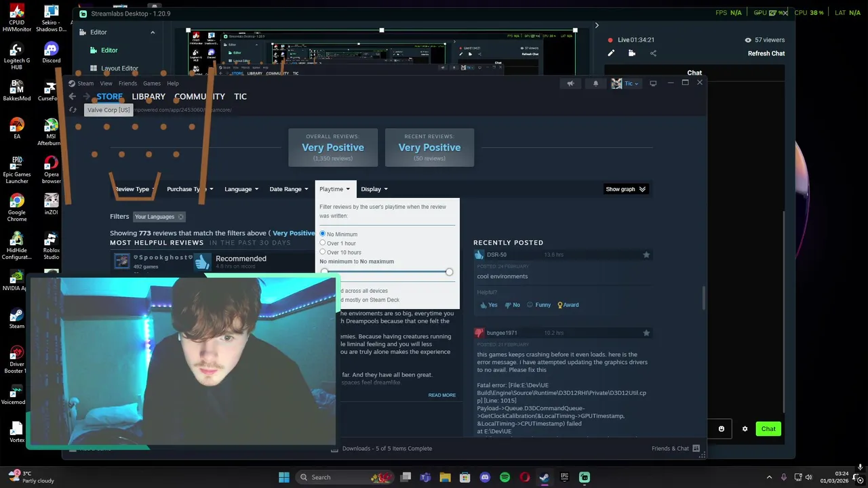This screenshot has width=868, height=488.
Task: Open Layout Editor in Streamlabs sidebar
Action: pyautogui.click(x=119, y=68)
